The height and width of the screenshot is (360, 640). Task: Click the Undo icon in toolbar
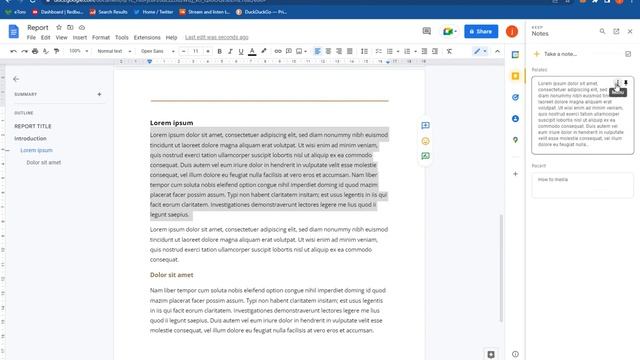[x=13, y=51]
